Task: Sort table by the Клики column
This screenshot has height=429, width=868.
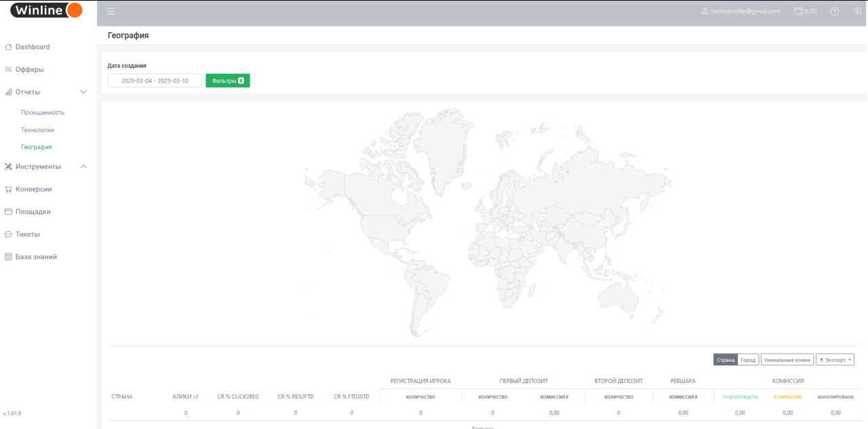Action: (185, 396)
